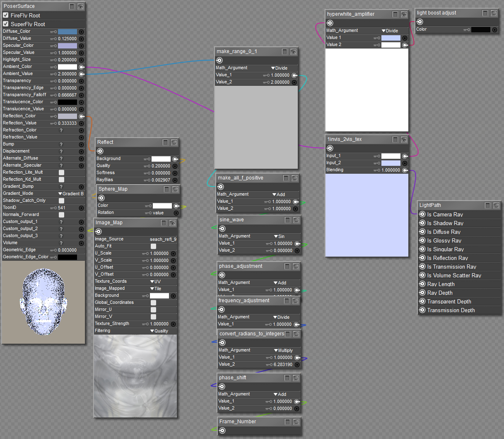Open Image_Mapped Tile dropdown
Image resolution: width=504 pixels, height=439 pixels.
click(x=155, y=289)
